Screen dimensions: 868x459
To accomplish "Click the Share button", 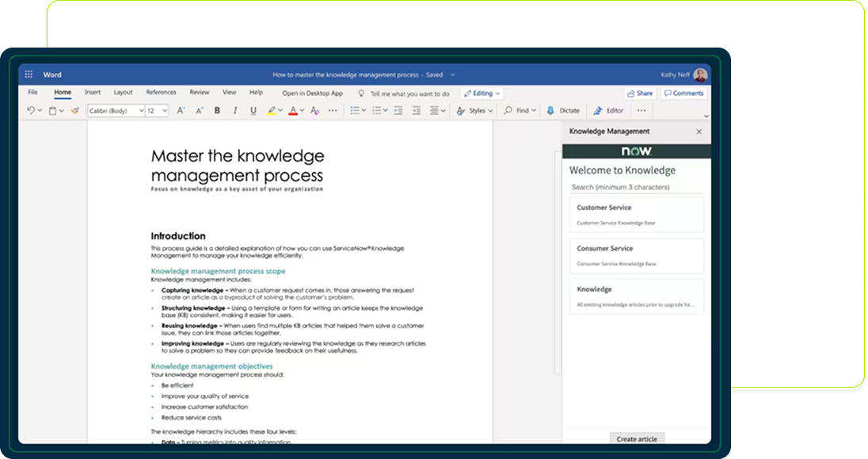I will point(639,93).
